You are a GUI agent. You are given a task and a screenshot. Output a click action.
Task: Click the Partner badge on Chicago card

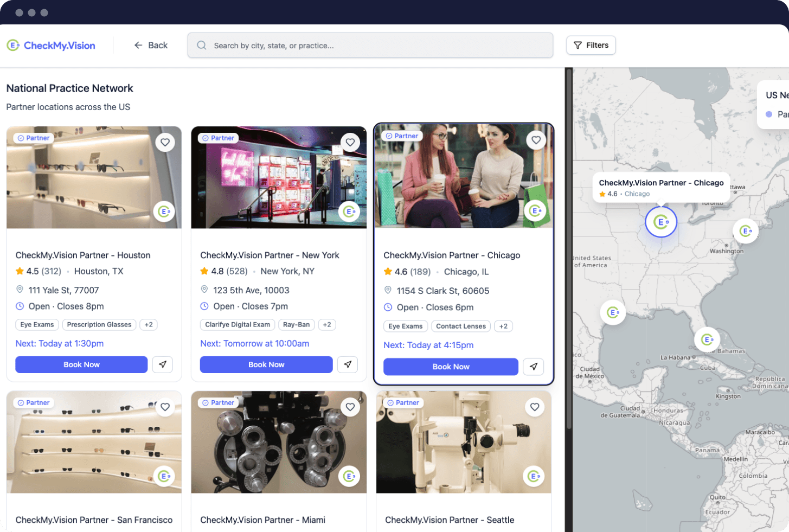coord(402,136)
